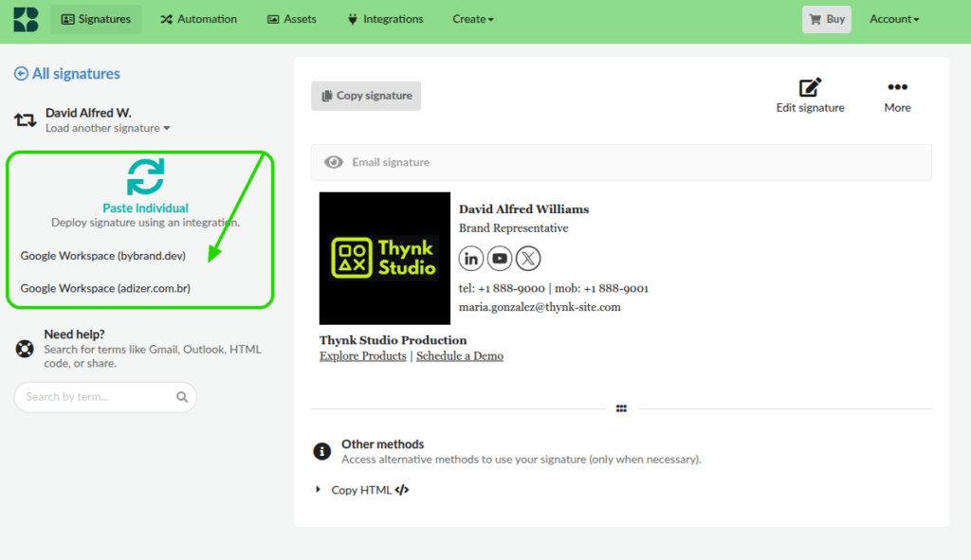Click the Bybrand logo icon

26,19
